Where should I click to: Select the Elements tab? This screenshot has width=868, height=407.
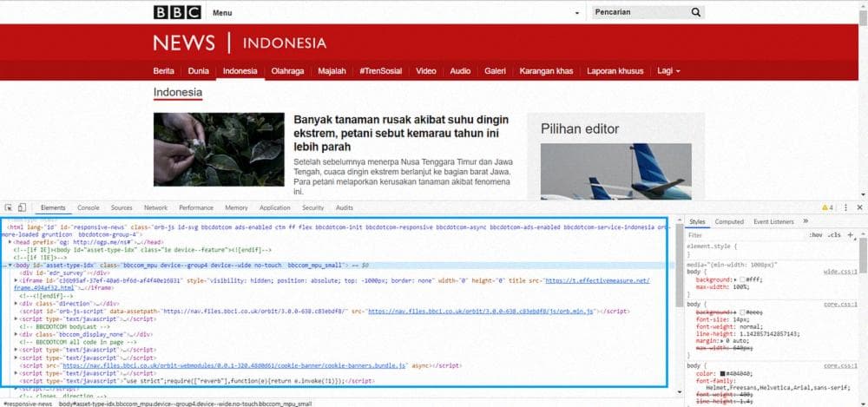(x=53, y=207)
